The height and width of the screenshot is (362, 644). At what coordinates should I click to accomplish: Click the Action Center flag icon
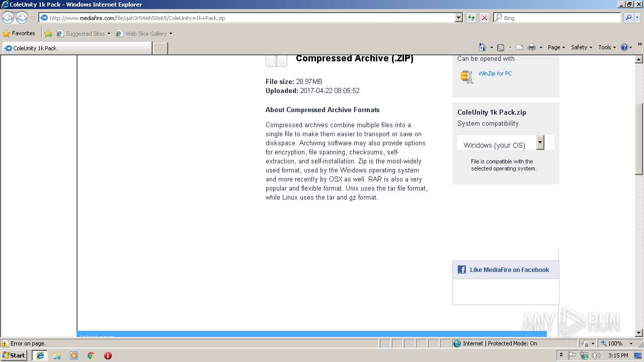[x=573, y=355]
